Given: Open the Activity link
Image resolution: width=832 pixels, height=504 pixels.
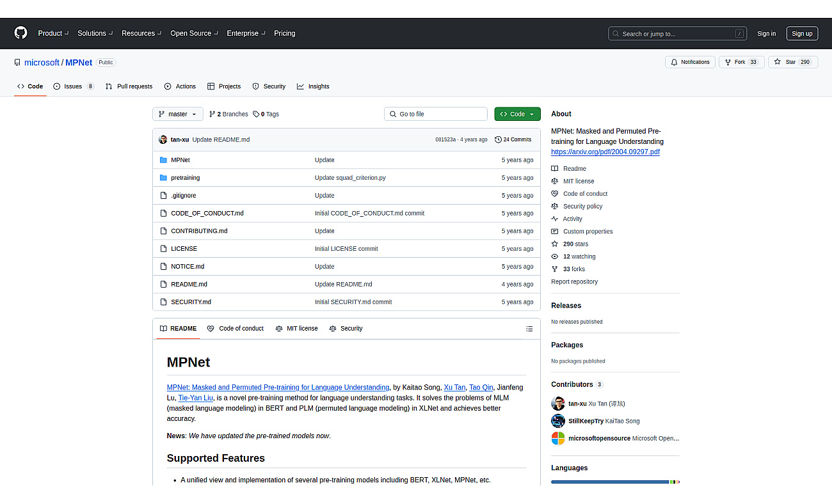Looking at the screenshot, I should [x=566, y=219].
